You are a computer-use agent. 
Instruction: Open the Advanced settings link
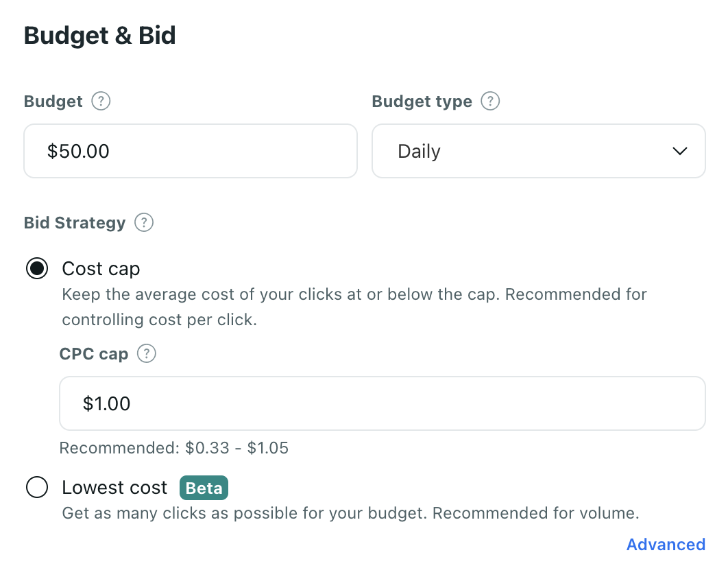(x=665, y=544)
